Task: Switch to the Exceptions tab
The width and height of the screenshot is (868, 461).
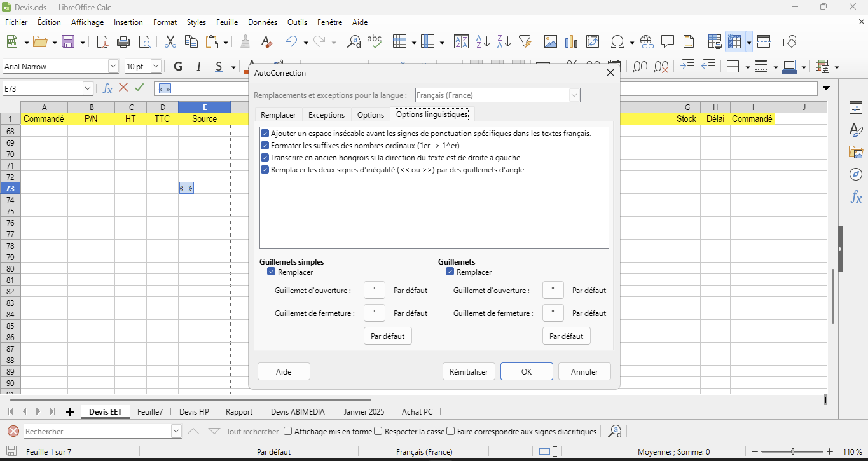Action: (x=326, y=115)
